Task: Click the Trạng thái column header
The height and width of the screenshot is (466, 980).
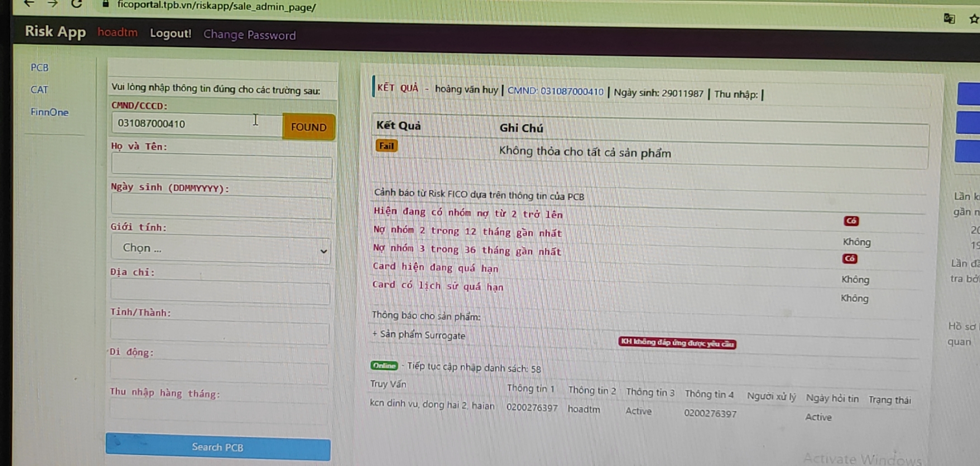Action: click(890, 400)
